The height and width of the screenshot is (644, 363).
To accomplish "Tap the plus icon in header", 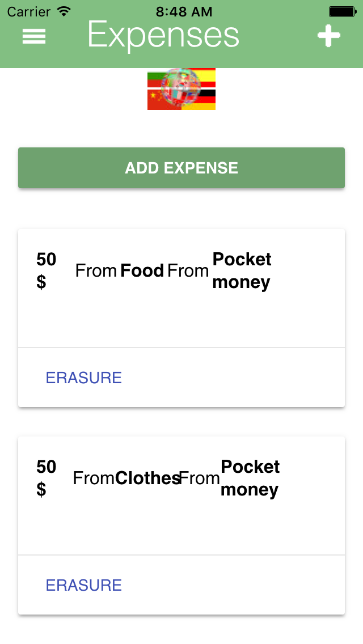I will tap(329, 36).
